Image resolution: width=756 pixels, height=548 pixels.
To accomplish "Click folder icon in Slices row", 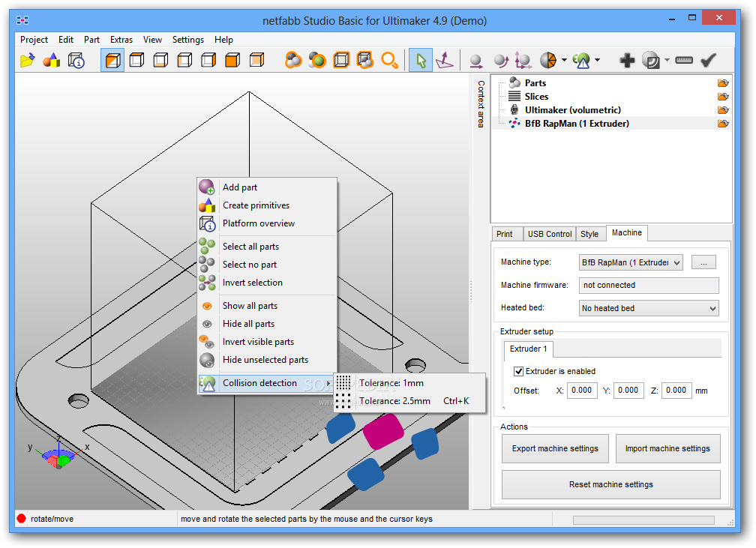I will [723, 97].
